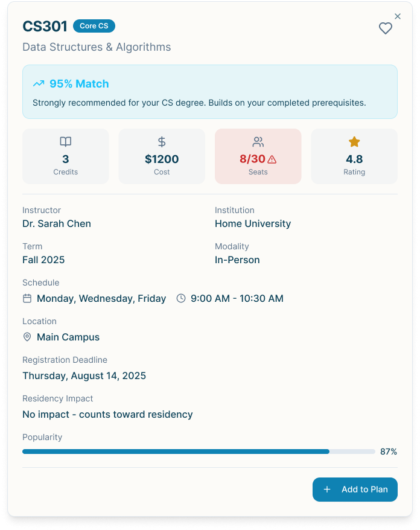This screenshot has width=420, height=530.
Task: Click the dollar sign cost icon
Action: (162, 142)
